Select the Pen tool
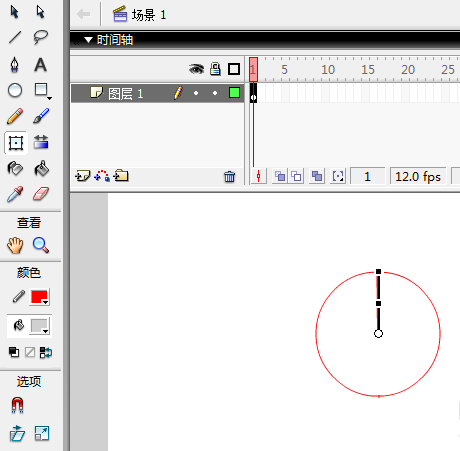The width and height of the screenshot is (460, 451). [15, 64]
